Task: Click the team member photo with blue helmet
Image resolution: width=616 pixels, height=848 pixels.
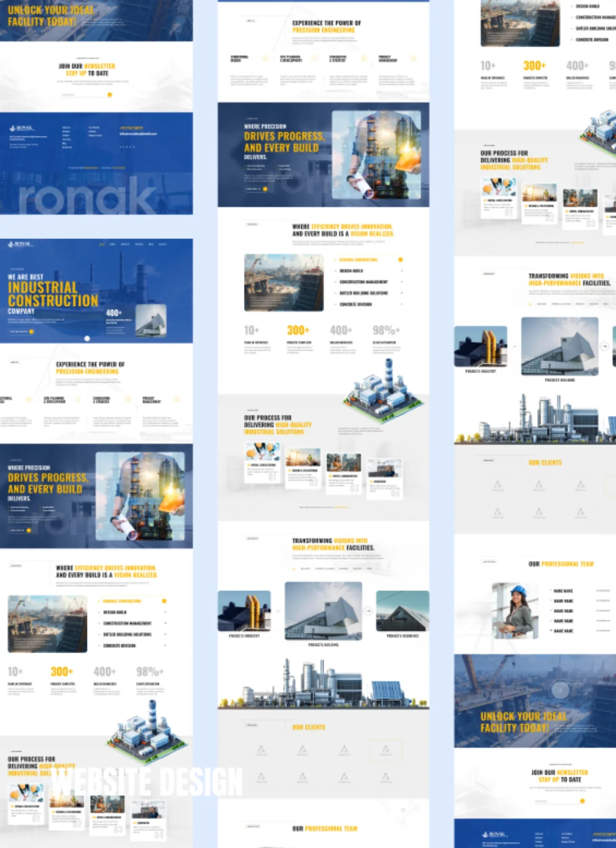Action: click(x=515, y=610)
